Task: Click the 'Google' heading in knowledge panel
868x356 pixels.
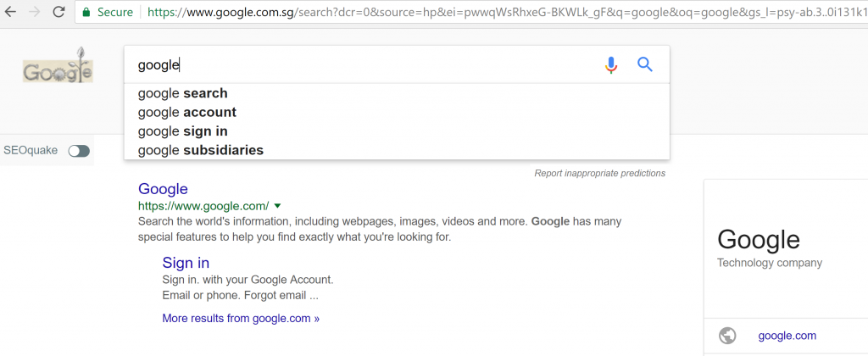Action: [x=759, y=240]
